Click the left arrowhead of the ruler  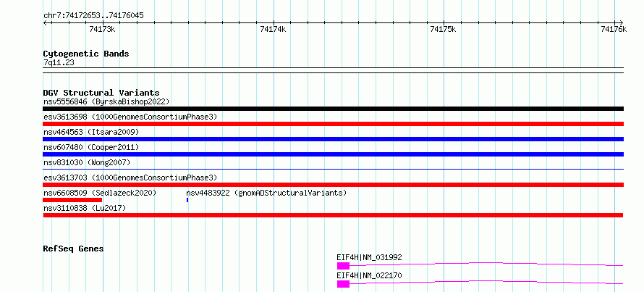point(45,22)
